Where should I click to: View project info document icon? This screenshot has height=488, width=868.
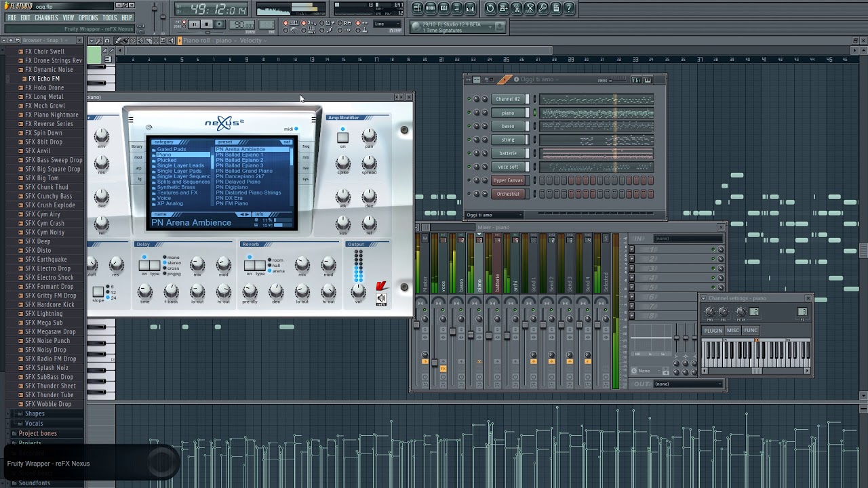pyautogui.click(x=556, y=8)
